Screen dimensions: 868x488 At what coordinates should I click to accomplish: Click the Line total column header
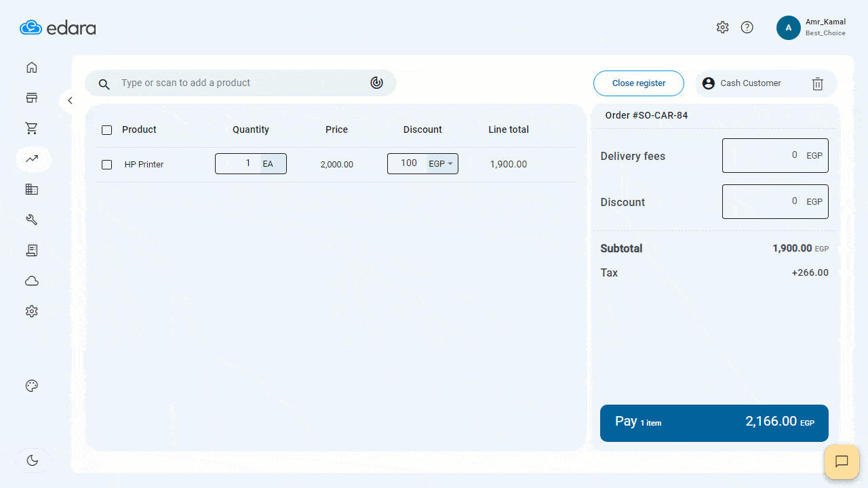509,129
